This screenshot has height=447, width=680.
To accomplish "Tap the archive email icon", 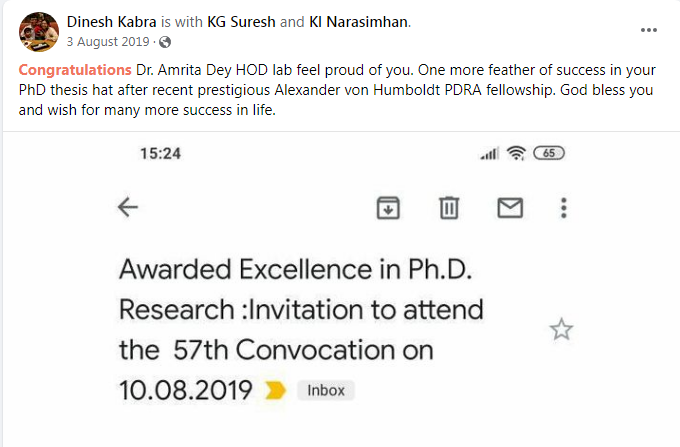I will tap(388, 207).
